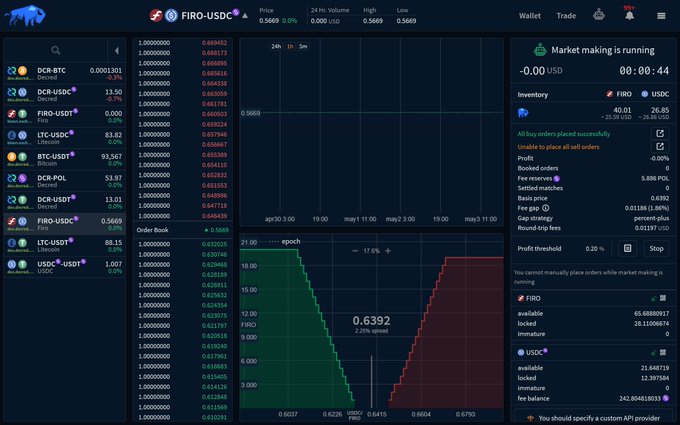680x425 pixels.
Task: Select the FIRO-USDC market row
Action: click(65, 224)
